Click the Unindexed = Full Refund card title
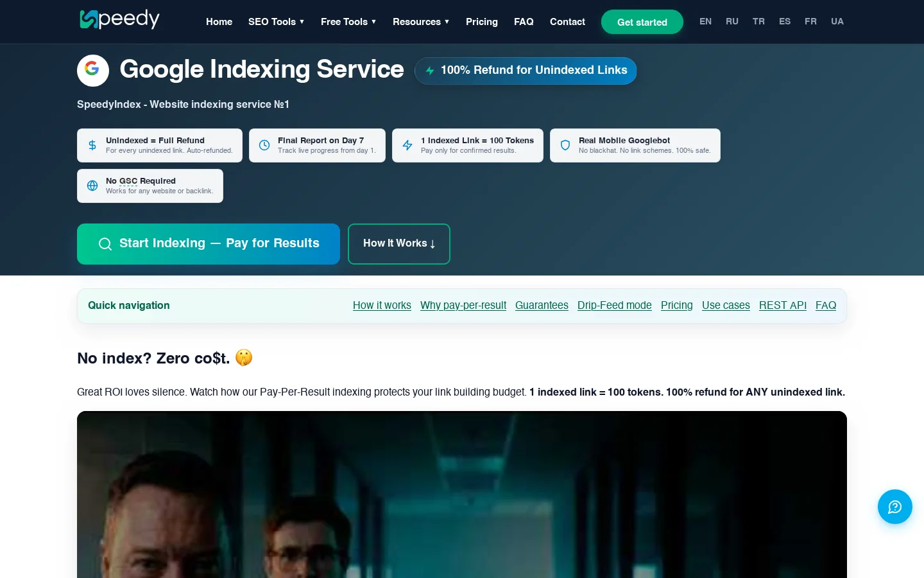 tap(155, 140)
